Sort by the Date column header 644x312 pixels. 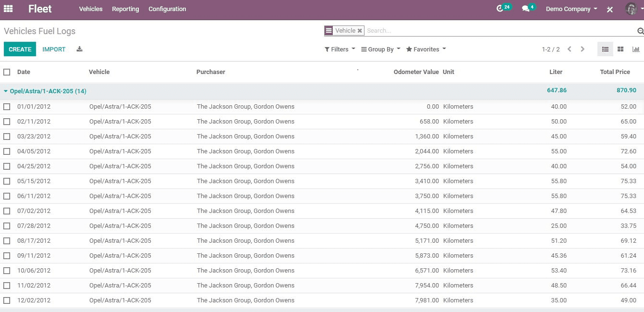pyautogui.click(x=24, y=72)
